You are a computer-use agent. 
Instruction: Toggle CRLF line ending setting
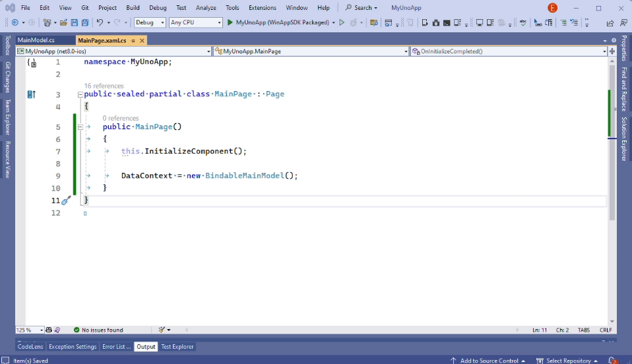tap(606, 330)
